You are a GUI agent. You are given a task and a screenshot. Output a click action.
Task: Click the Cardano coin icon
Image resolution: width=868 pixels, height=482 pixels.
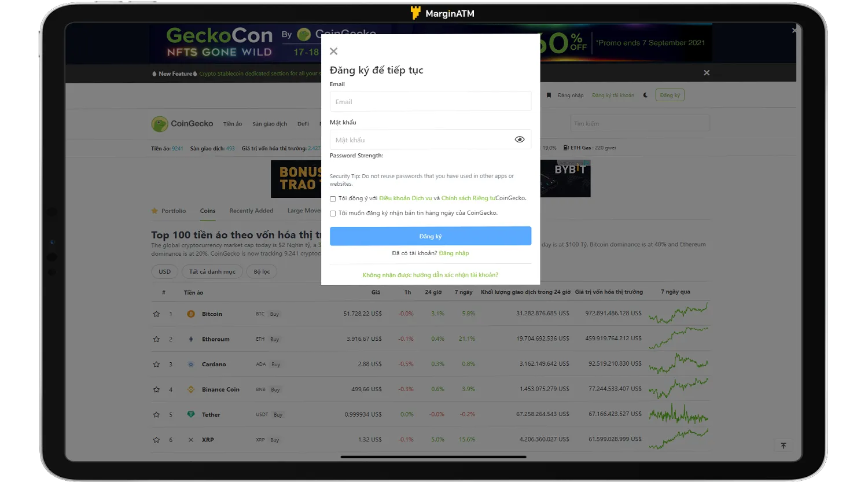point(191,364)
